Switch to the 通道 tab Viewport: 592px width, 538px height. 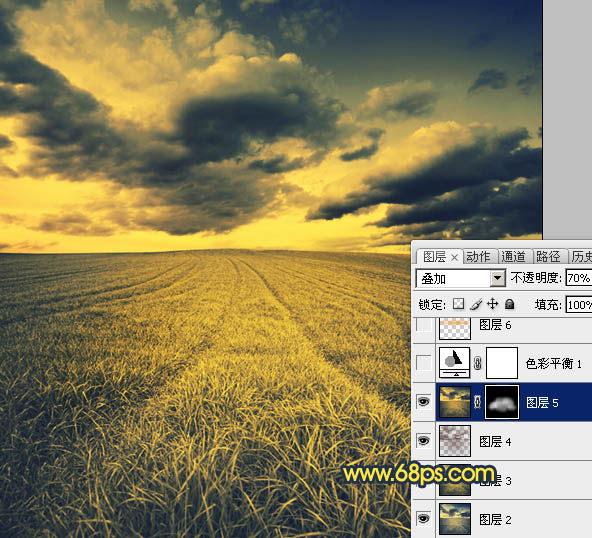(x=513, y=257)
